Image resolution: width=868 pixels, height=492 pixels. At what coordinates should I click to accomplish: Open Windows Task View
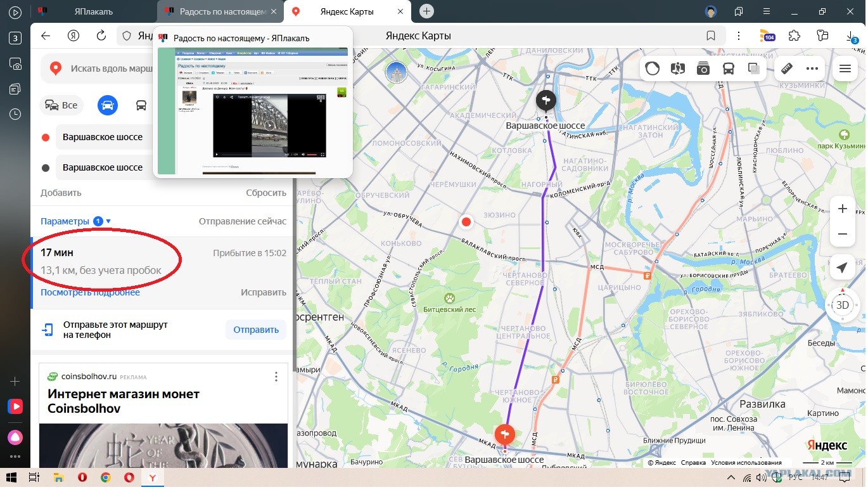(34, 477)
